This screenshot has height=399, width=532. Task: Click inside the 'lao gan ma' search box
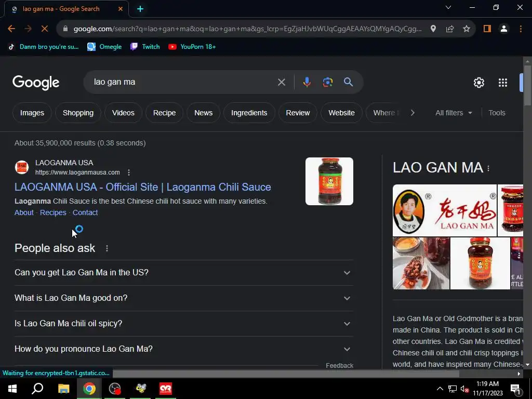[183, 82]
